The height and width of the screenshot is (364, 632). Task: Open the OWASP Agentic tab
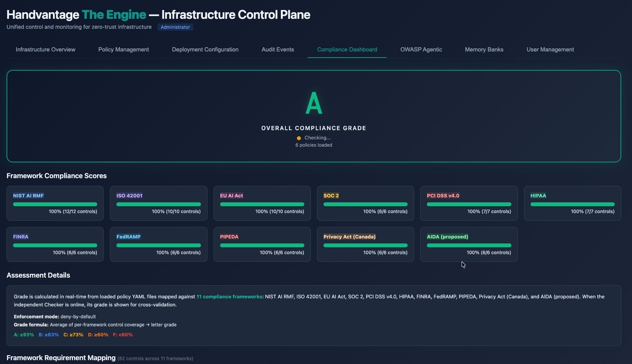pos(421,50)
